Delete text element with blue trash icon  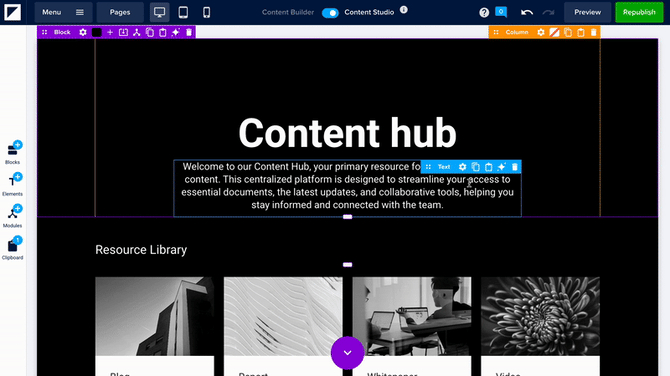[x=515, y=167]
